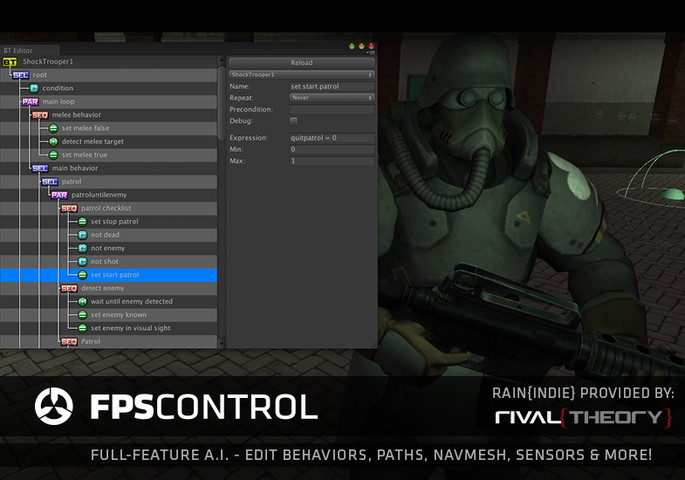Click the detect melee target sensor icon
685x480 pixels.
53,142
